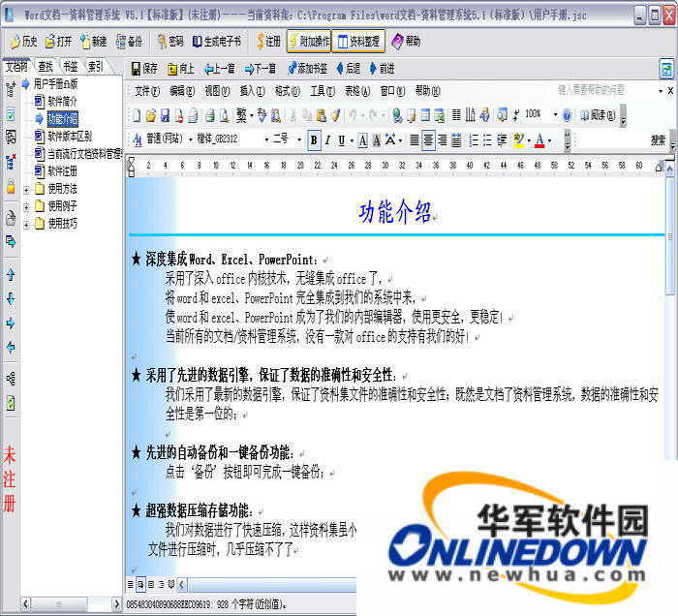Click the 注册 register button
The height and width of the screenshot is (616, 678).
coord(267,42)
